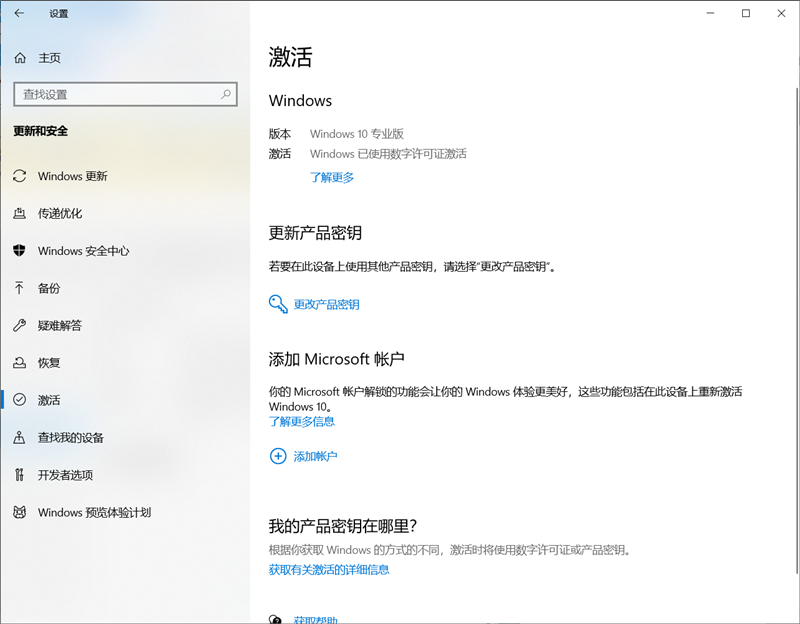Go to the 主页 settings page

tap(47, 57)
